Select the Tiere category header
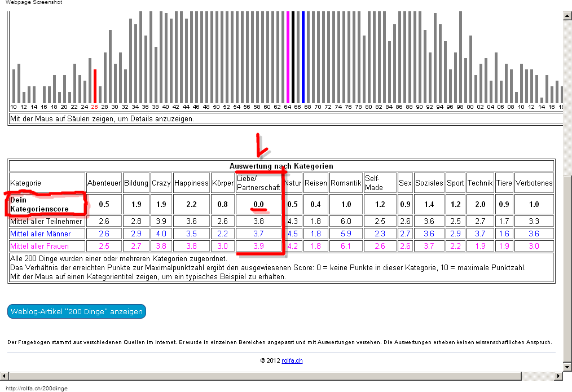This screenshot has width=572, height=392. [504, 183]
